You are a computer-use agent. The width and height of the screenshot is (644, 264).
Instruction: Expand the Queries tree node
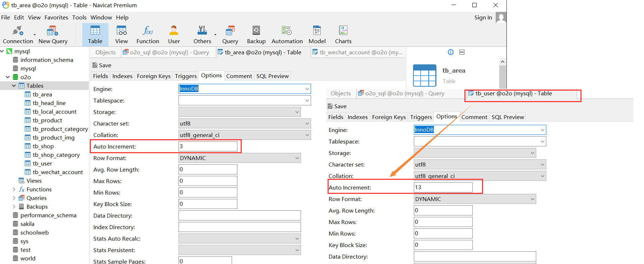(14, 198)
